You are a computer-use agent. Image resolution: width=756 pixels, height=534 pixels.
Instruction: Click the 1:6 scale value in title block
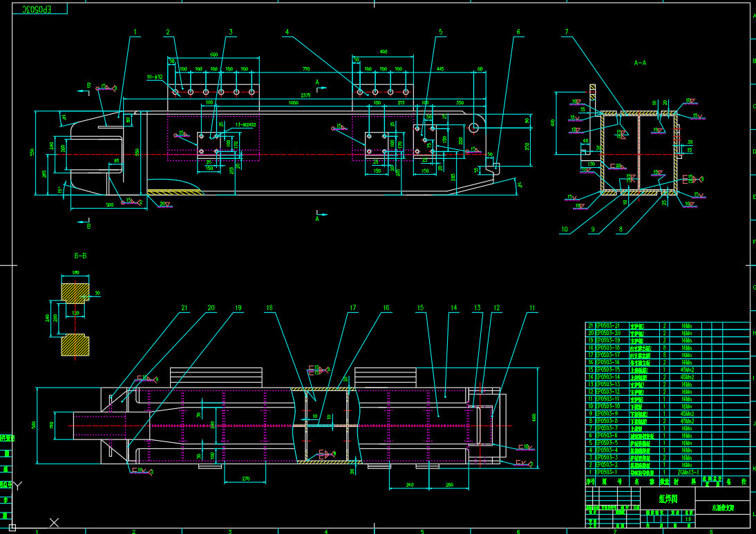click(x=687, y=519)
